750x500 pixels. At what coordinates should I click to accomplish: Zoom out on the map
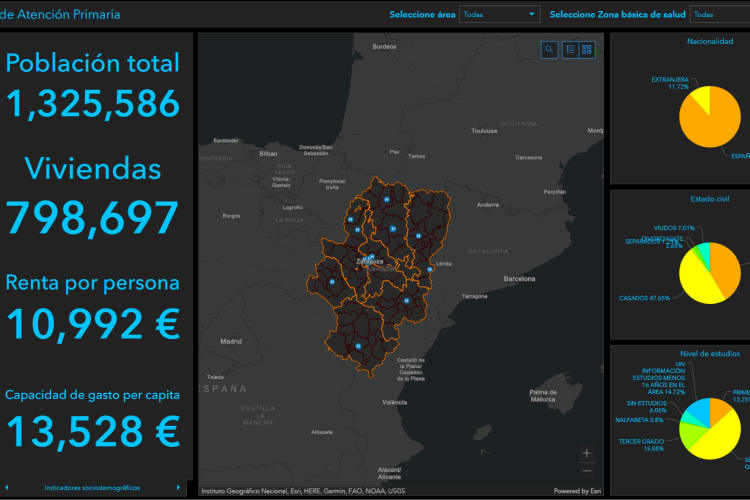[x=587, y=471]
